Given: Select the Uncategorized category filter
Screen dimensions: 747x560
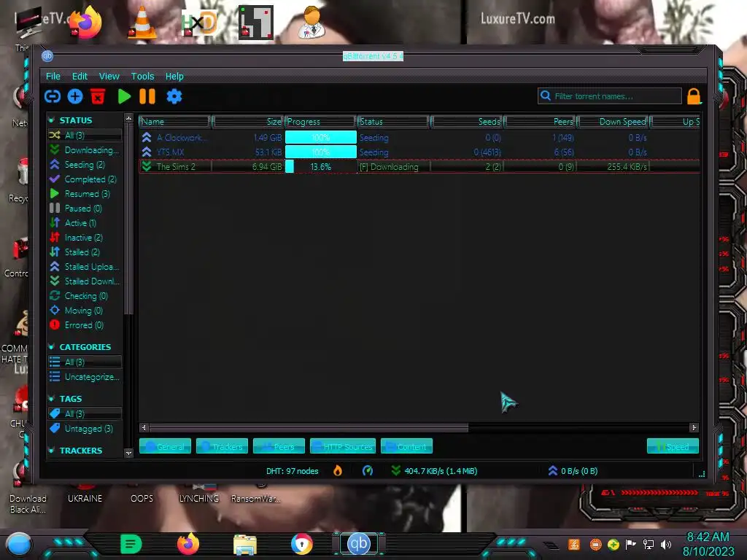Looking at the screenshot, I should 85,377.
